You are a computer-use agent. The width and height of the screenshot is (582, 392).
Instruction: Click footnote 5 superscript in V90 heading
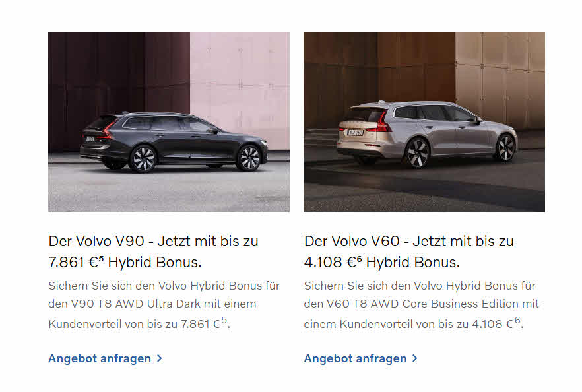[x=102, y=257]
